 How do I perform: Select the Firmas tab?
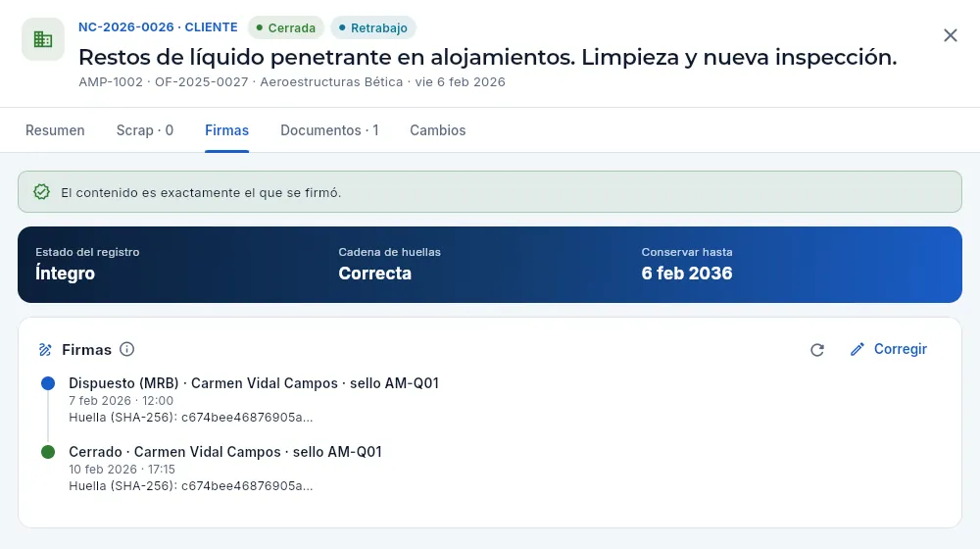227,130
